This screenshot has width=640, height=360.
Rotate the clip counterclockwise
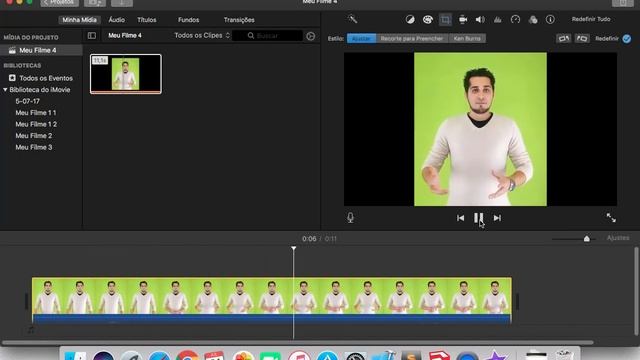pos(564,38)
